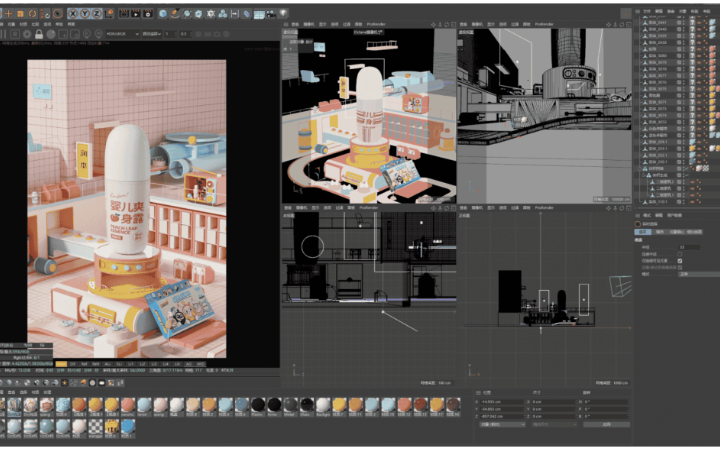Image resolution: width=720 pixels, height=450 pixels.
Task: Open the coordinate system cube icon
Action: tap(109, 14)
